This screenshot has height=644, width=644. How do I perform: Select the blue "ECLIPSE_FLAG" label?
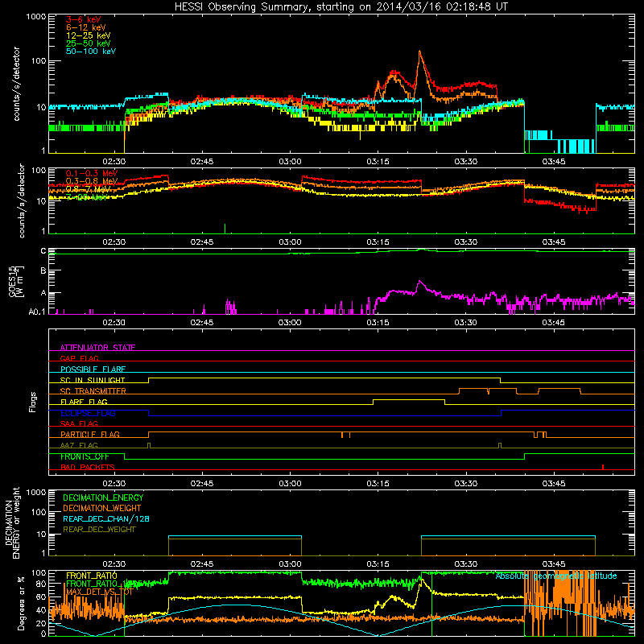[88, 413]
